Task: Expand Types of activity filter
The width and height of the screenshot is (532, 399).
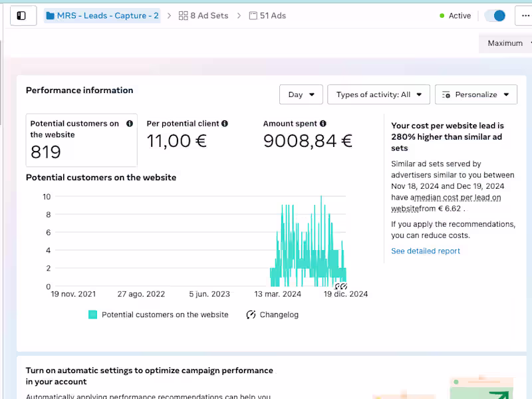Action: click(378, 94)
